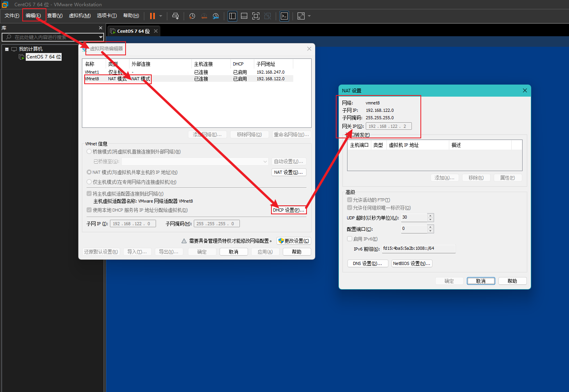Open the 虚拟机(M) menu

80,16
